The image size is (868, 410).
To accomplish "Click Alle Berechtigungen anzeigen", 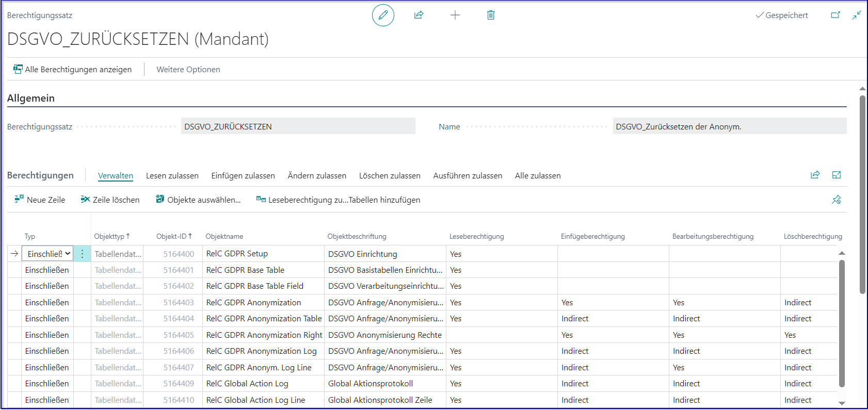I will click(x=72, y=70).
